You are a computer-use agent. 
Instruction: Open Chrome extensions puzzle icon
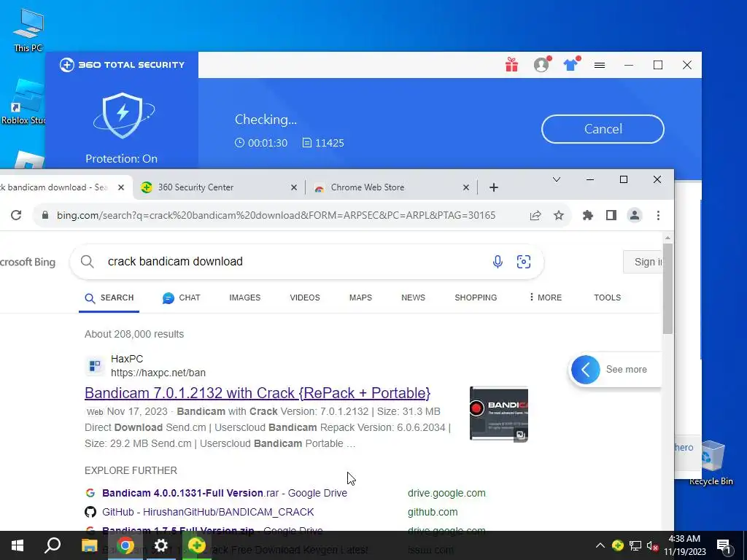pos(588,215)
